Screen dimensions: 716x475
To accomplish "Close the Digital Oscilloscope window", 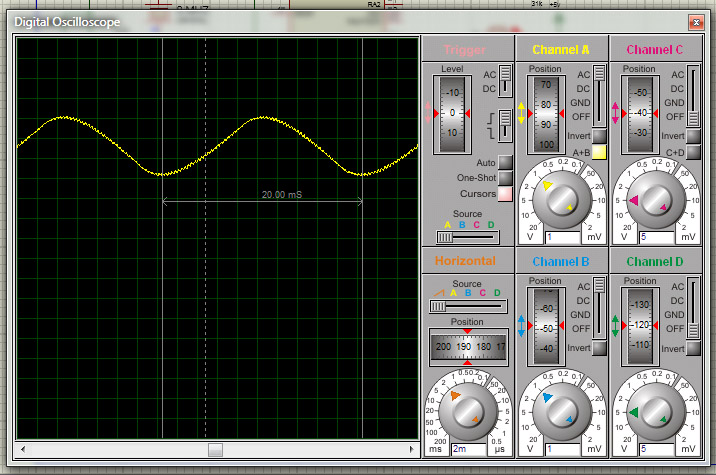I will [696, 22].
